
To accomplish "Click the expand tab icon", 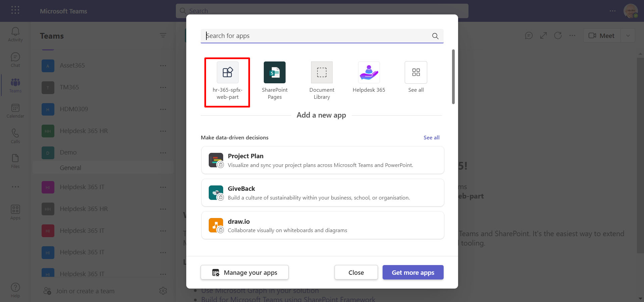I will click(543, 36).
